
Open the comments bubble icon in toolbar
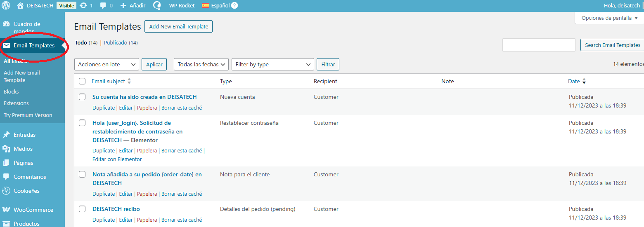point(103,6)
